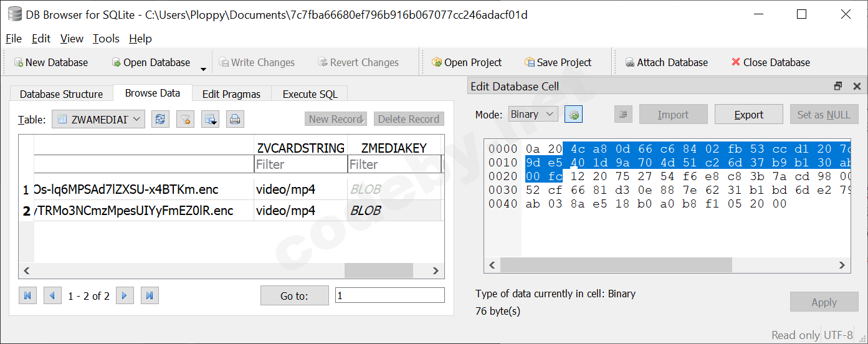This screenshot has width=868, height=344.
Task: Click Close Database toolbar button
Action: [x=770, y=62]
